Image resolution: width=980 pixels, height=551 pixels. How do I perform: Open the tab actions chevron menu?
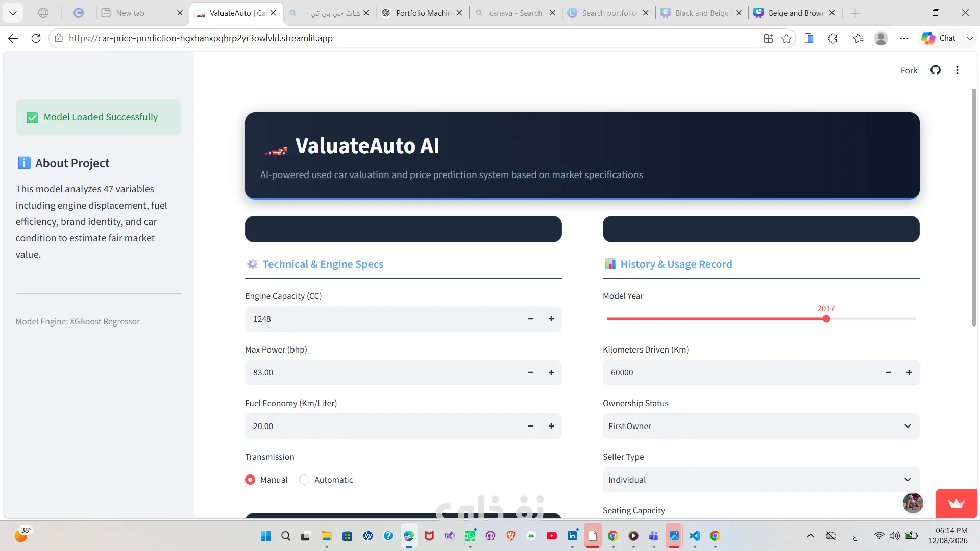13,13
